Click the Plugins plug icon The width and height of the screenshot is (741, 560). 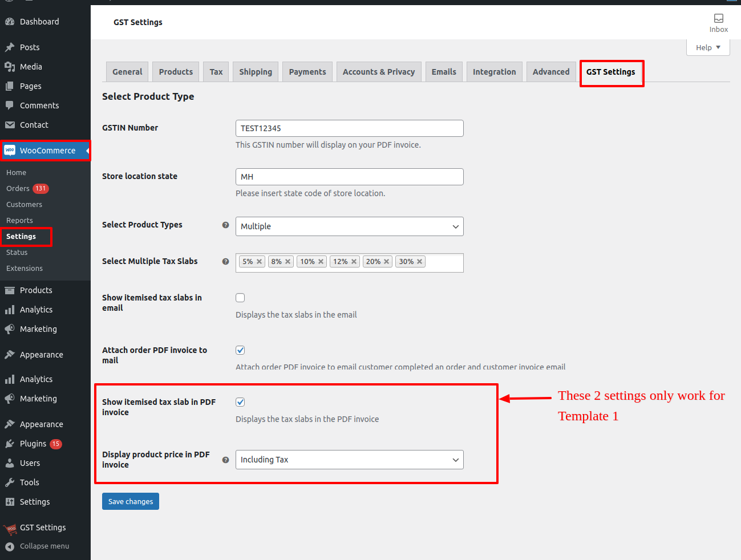10,444
